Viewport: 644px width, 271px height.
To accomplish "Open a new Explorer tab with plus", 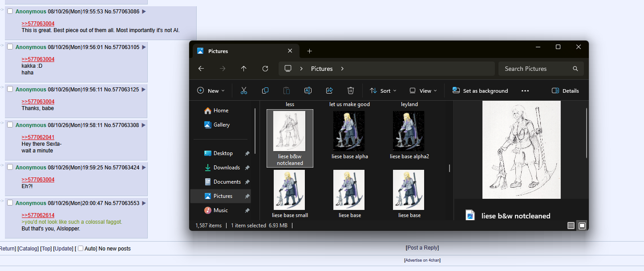I will pos(309,51).
